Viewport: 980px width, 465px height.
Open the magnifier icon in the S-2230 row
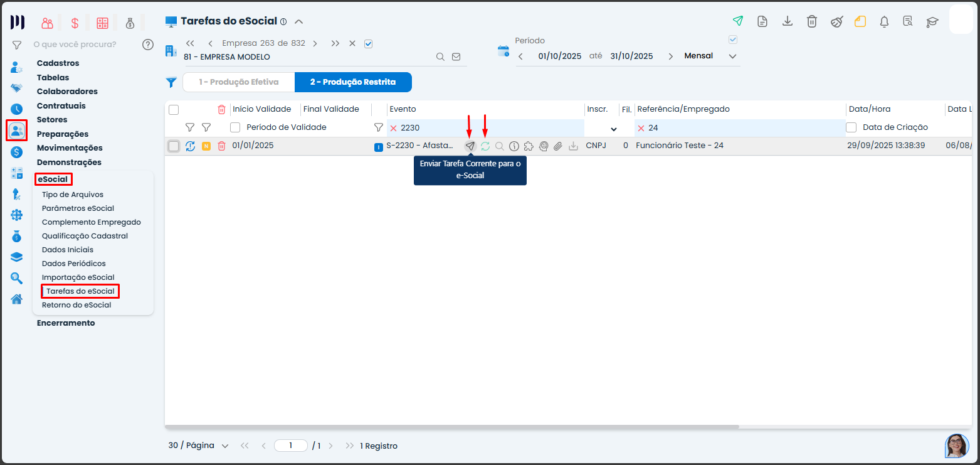pyautogui.click(x=500, y=146)
